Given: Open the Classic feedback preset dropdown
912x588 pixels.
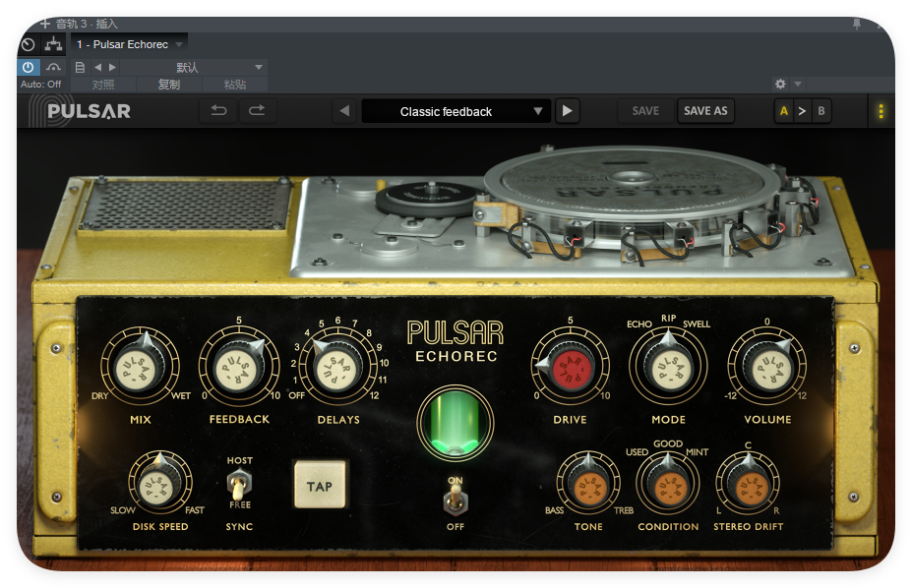Looking at the screenshot, I should [456, 111].
